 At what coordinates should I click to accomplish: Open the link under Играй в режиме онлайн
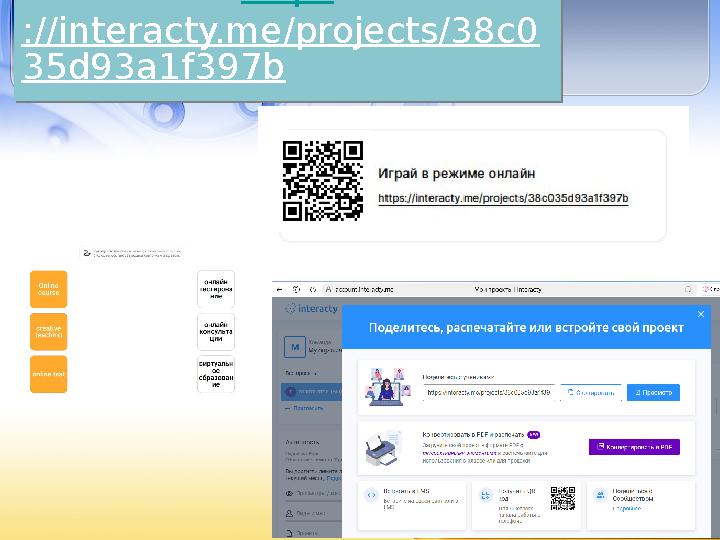point(503,198)
